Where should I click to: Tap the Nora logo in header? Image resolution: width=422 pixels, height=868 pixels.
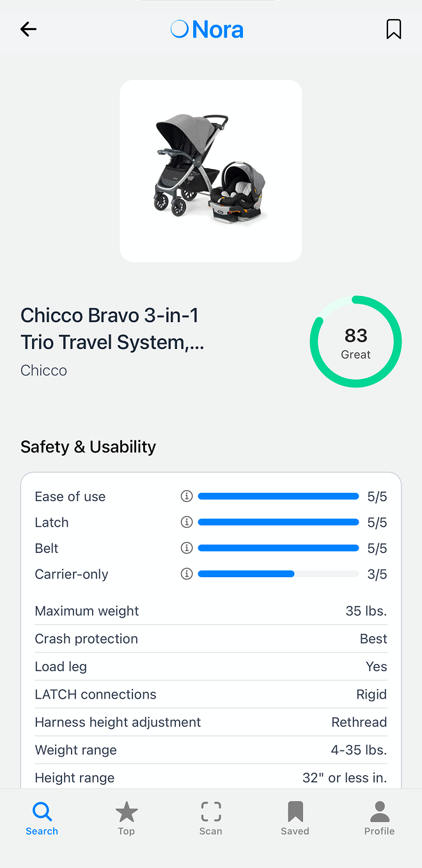point(207,29)
